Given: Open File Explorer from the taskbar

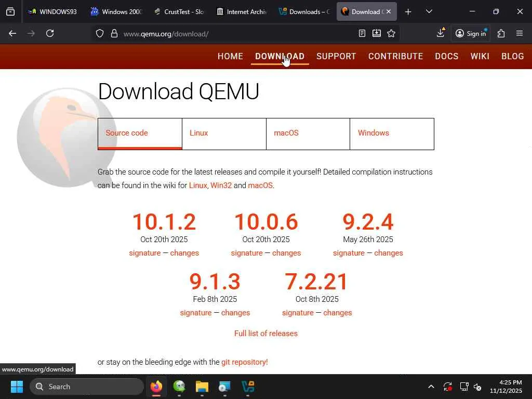Looking at the screenshot, I should (202, 387).
